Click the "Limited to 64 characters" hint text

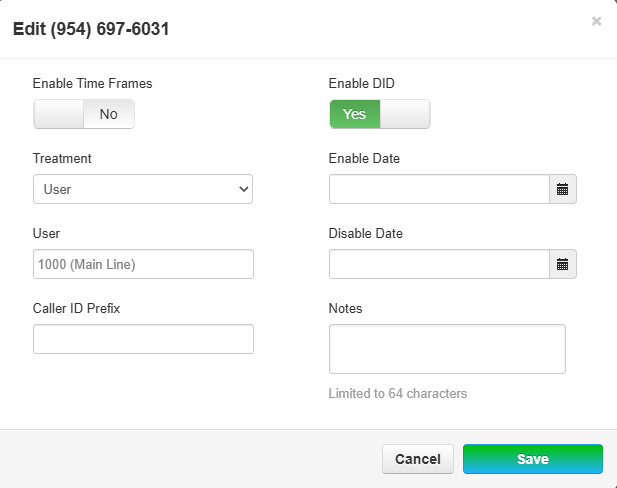click(x=398, y=394)
